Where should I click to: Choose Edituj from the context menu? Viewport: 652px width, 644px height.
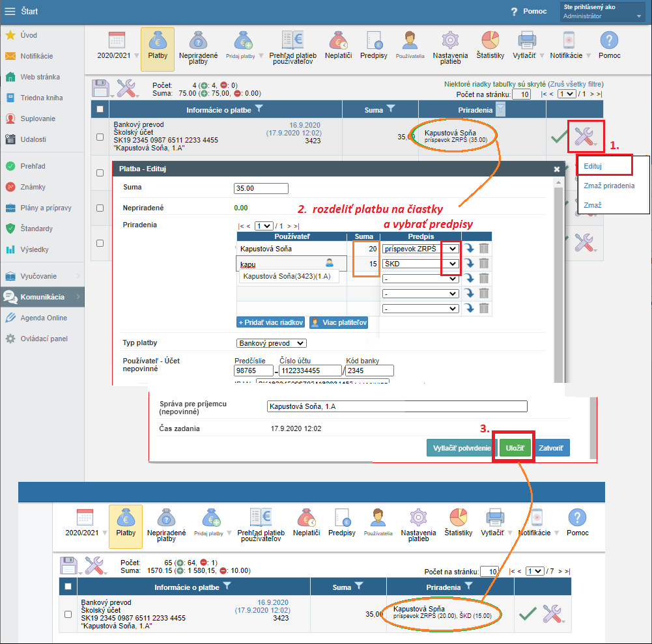pyautogui.click(x=593, y=165)
